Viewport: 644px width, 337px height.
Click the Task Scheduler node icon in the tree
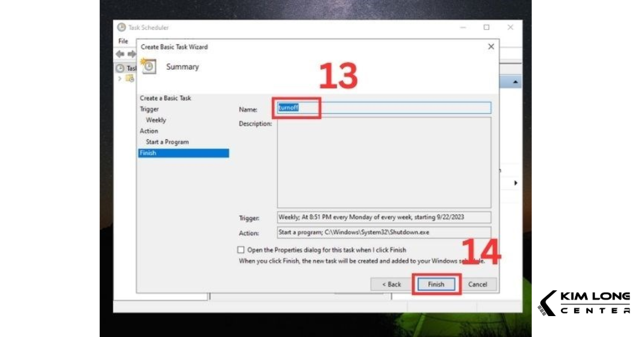[119, 68]
